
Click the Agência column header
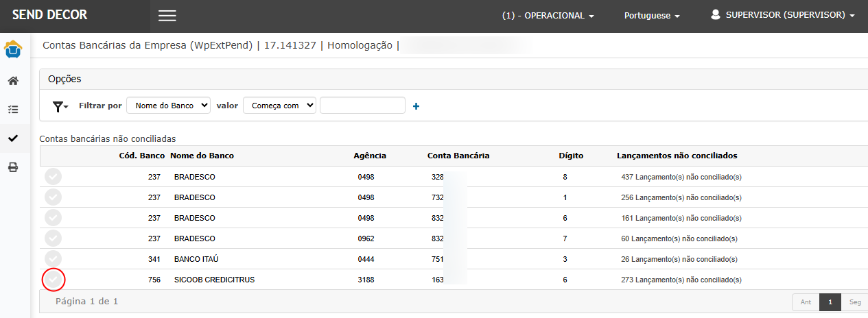coord(370,156)
